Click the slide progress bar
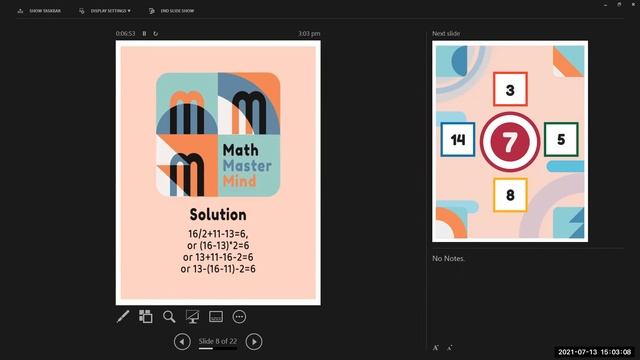The height and width of the screenshot is (360, 640). click(x=218, y=349)
